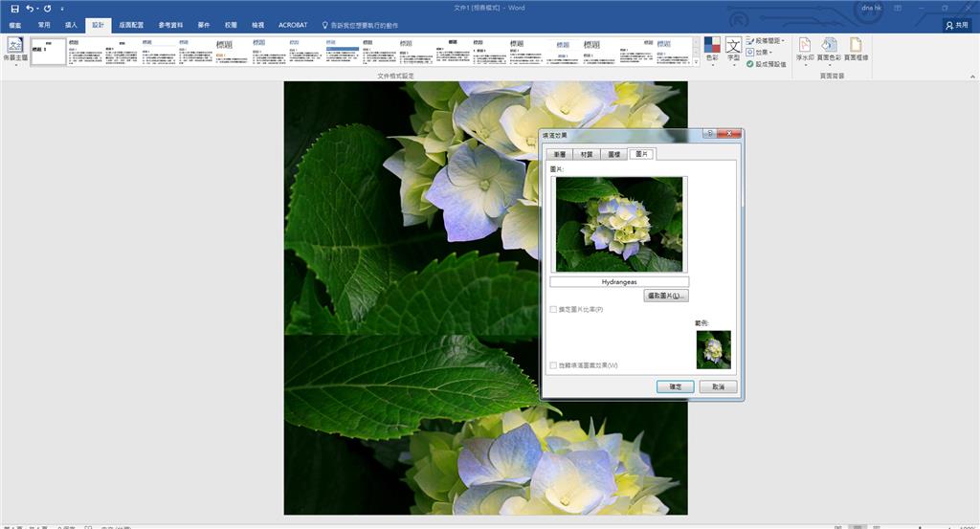The image size is (980, 529).
Task: Toggle the 鎖定圖片比率 lock aspect ratio checkbox
Action: point(553,310)
